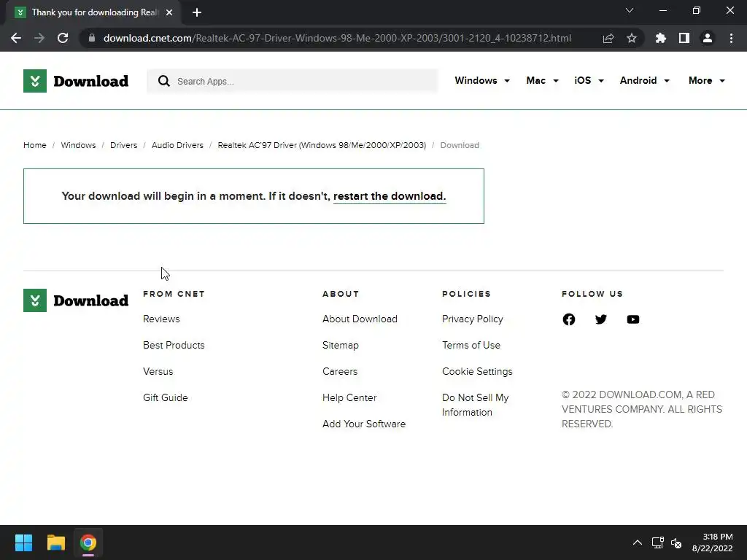747x560 pixels.
Task: Bookmark this page with the star icon
Action: 632,38
